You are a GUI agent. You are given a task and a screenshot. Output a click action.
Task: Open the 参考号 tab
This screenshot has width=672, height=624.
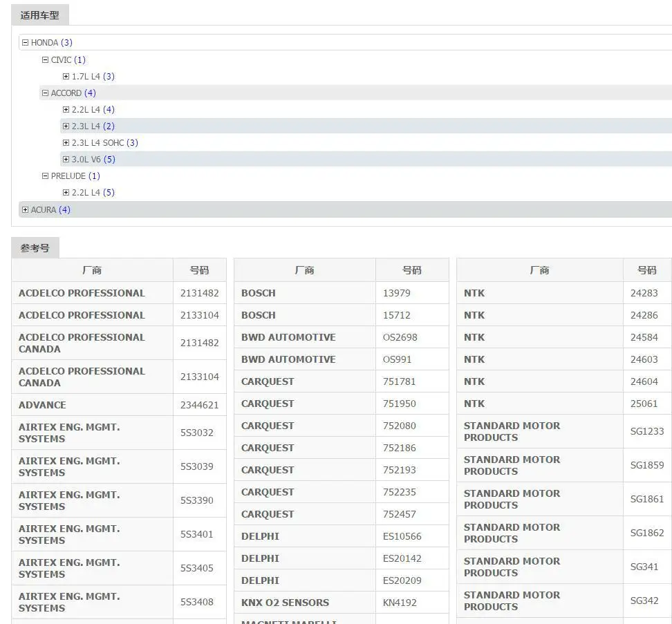(35, 248)
